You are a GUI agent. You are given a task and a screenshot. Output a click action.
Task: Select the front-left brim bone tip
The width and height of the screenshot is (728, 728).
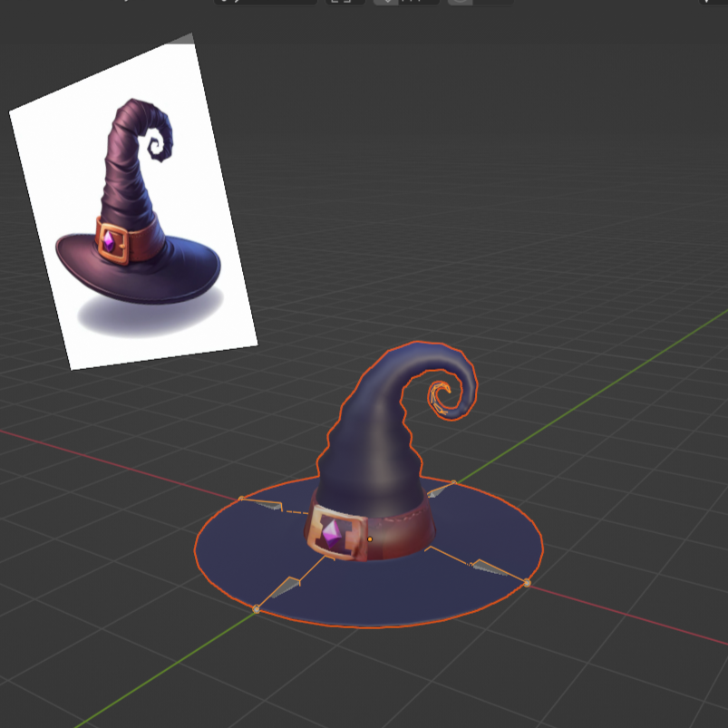click(256, 609)
